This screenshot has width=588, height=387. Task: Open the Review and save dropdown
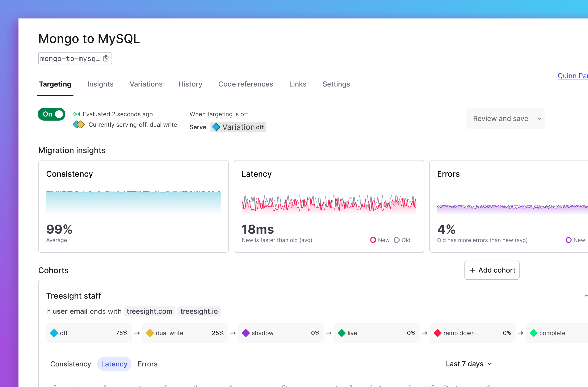pos(505,119)
